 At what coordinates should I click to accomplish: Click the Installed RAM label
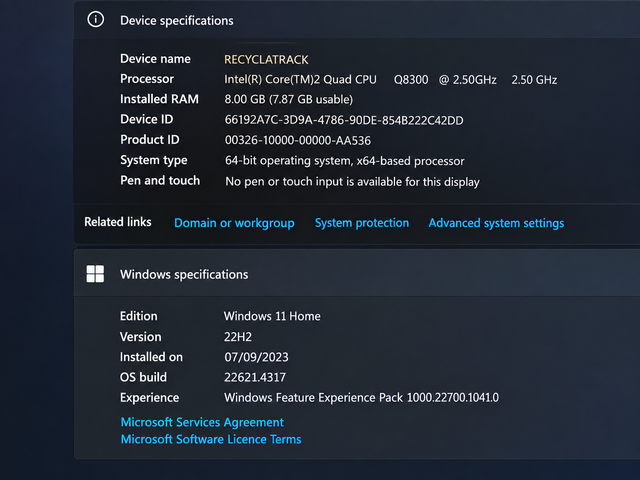tap(159, 99)
